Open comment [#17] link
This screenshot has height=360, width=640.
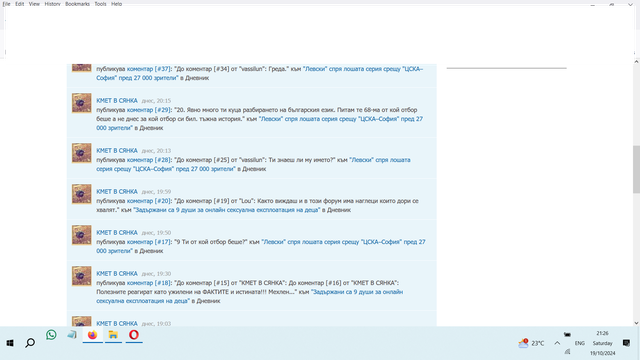click(149, 242)
